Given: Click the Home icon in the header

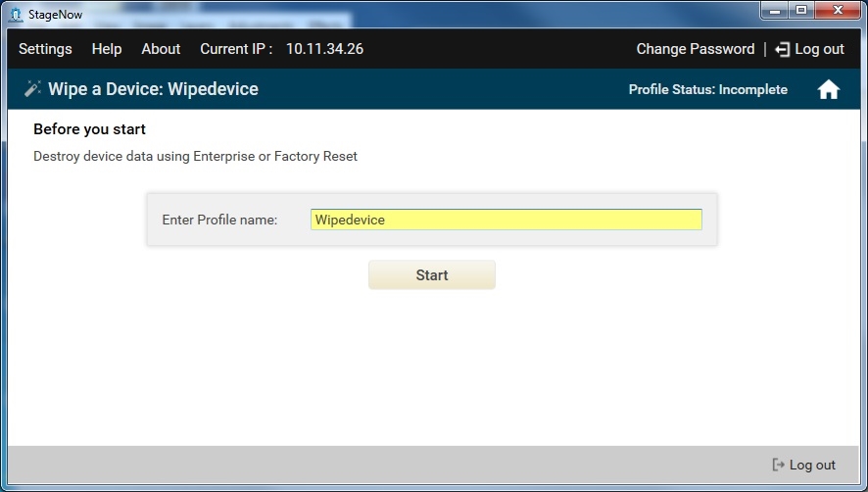Looking at the screenshot, I should coord(829,90).
